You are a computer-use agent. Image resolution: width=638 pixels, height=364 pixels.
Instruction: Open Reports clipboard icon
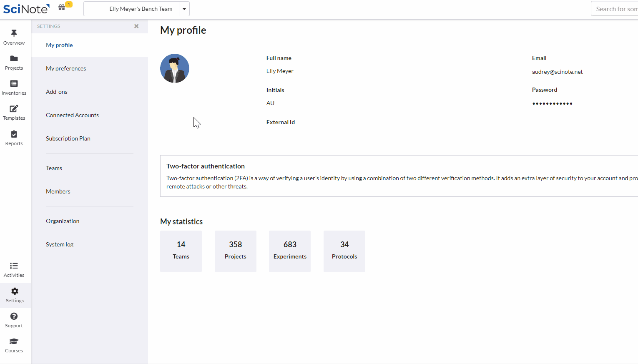pyautogui.click(x=14, y=134)
